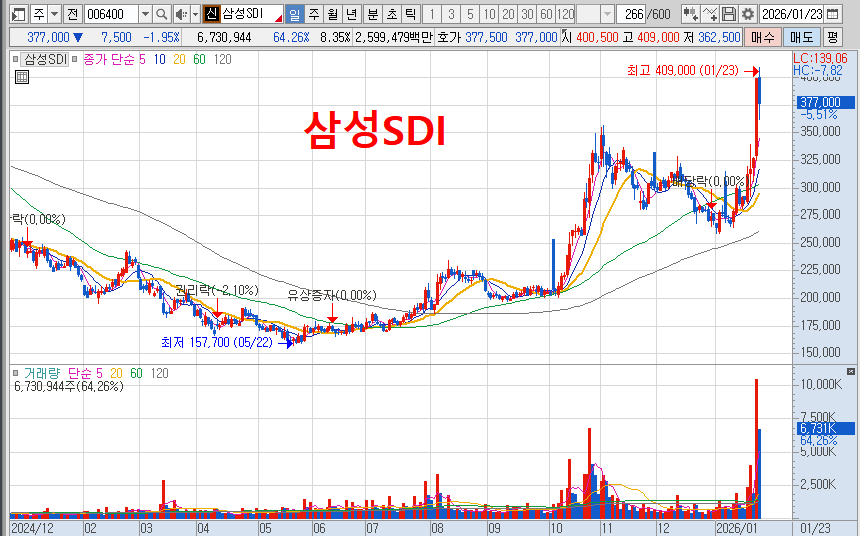Screen dimensions: 860x536
Task: Click the floppy disk save chart icon
Action: 728,14
